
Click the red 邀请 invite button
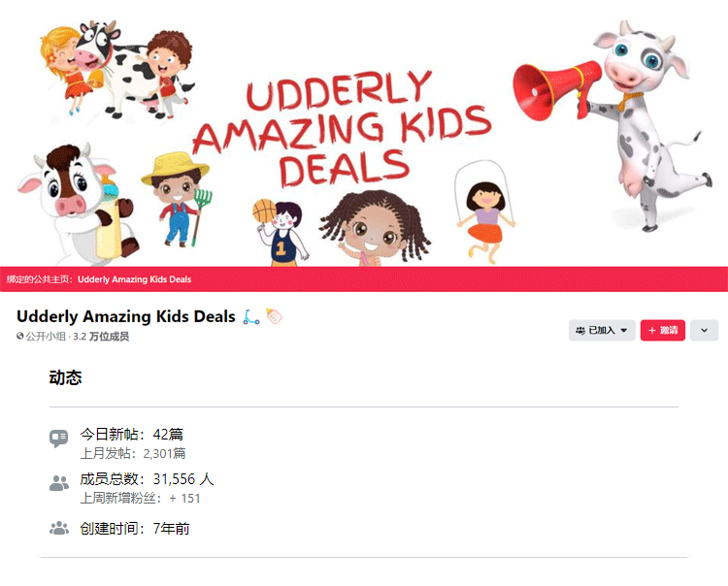663,330
